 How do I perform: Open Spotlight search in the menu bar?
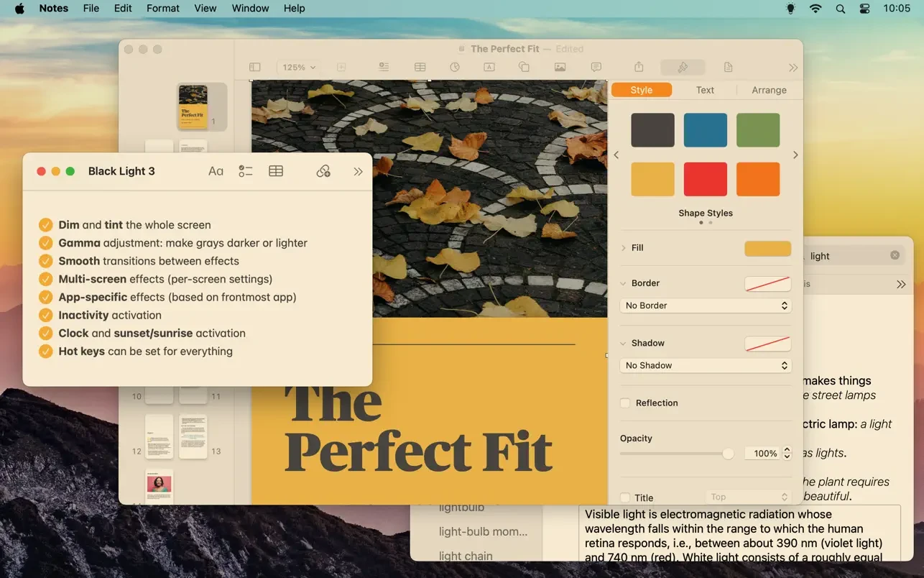point(840,9)
